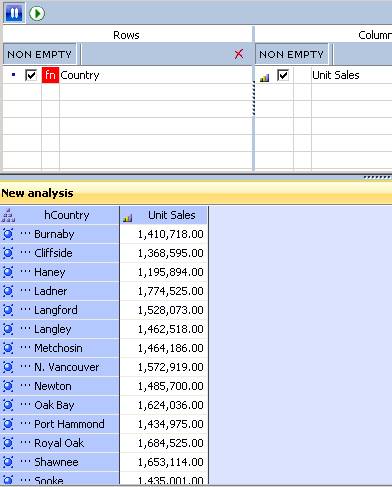
Task: Select the hCountry column header
Action: click(67, 215)
